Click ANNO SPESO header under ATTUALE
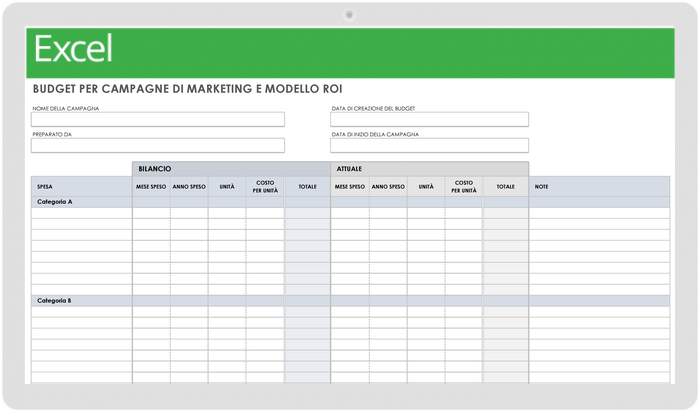Image resolution: width=700 pixels, height=412 pixels. 388,187
